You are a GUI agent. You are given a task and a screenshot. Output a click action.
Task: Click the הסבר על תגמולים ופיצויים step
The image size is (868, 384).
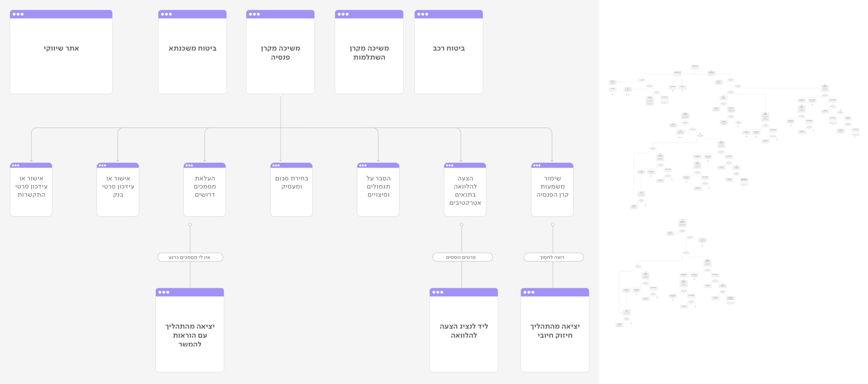pos(378,190)
